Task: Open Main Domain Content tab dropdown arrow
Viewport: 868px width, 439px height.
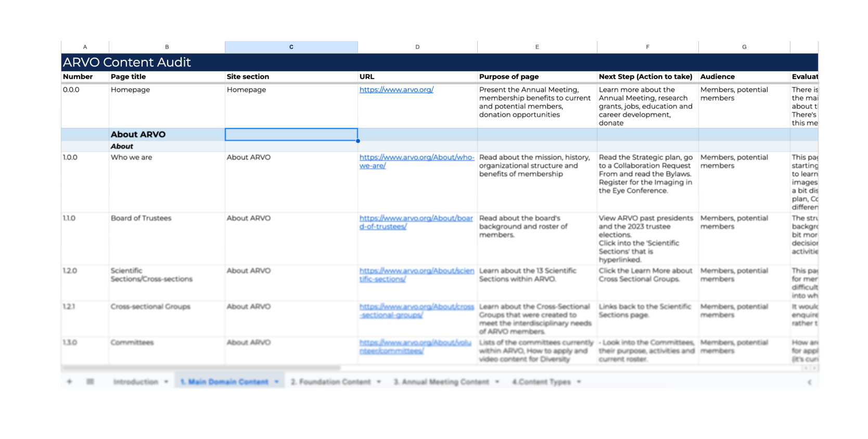Action: point(276,382)
